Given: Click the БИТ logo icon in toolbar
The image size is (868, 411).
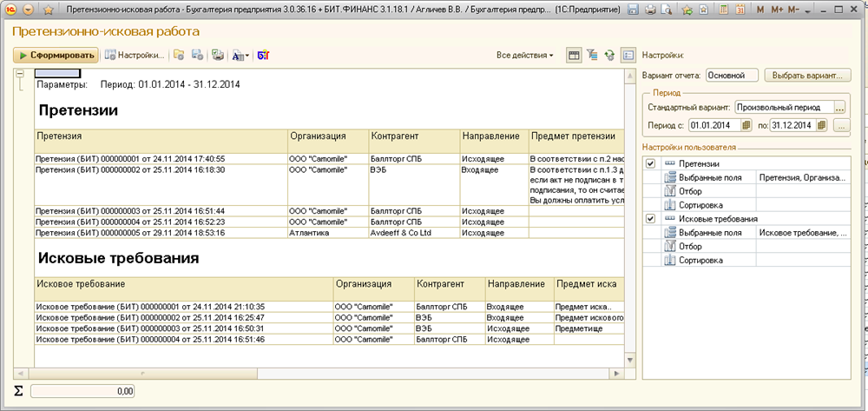Looking at the screenshot, I should point(264,55).
